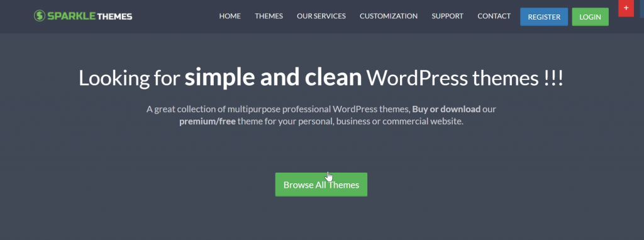Click the blue Register button

[544, 17]
